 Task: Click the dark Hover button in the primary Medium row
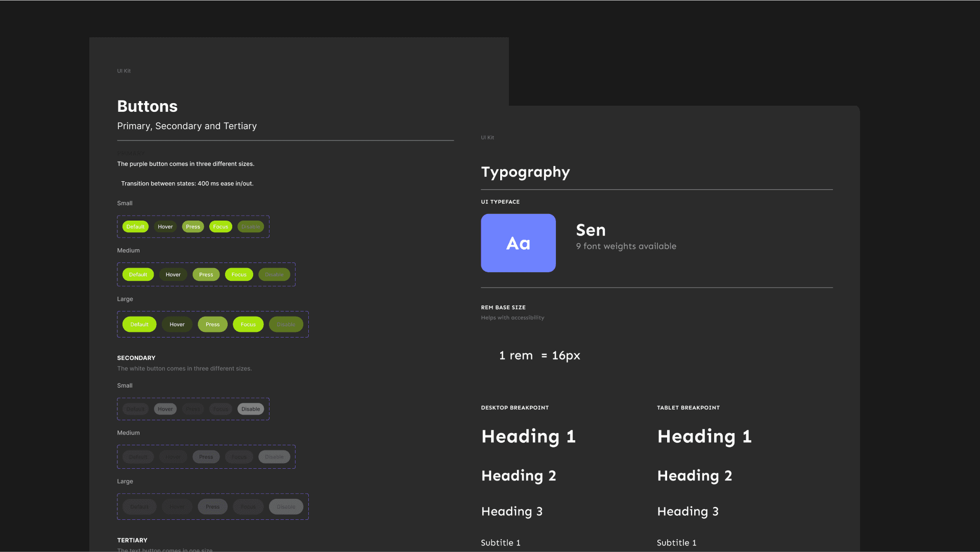173,275
